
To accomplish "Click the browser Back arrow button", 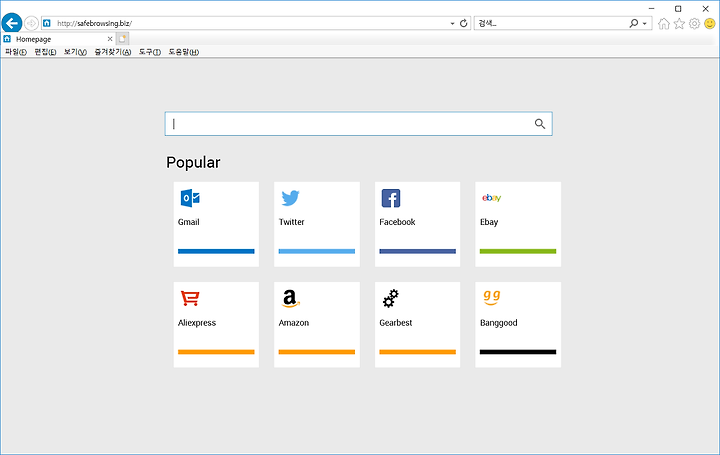I will point(12,23).
